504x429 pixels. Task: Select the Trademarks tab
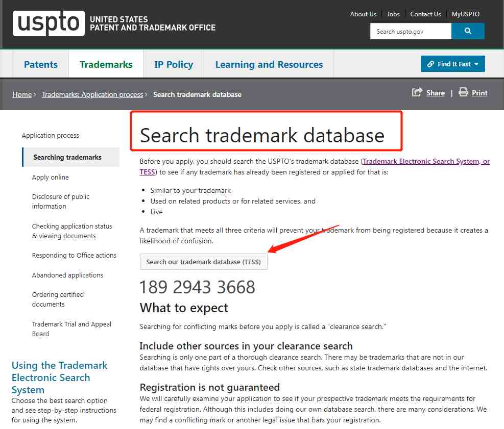(x=106, y=65)
